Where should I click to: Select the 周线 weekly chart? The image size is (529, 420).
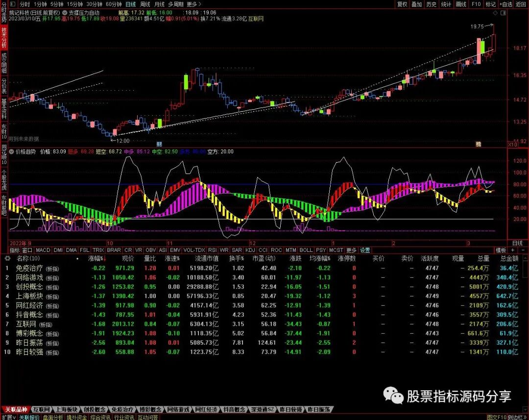(144, 4)
